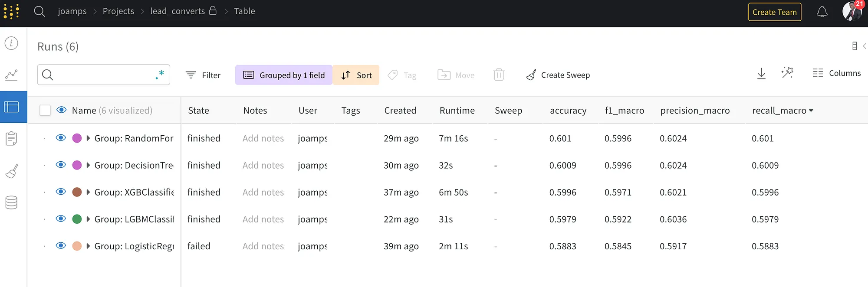Expand the XGBClassifier group triangle
868x287 pixels.
click(x=88, y=192)
